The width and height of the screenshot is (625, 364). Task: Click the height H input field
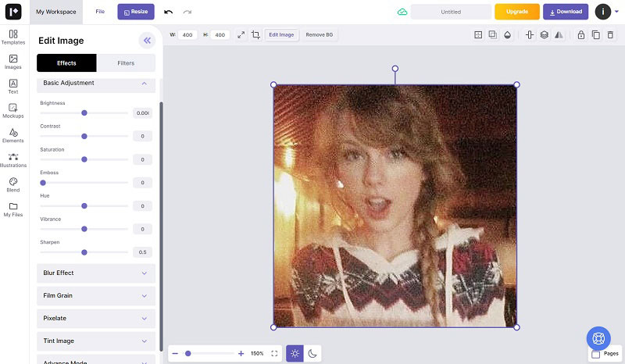[x=220, y=34]
